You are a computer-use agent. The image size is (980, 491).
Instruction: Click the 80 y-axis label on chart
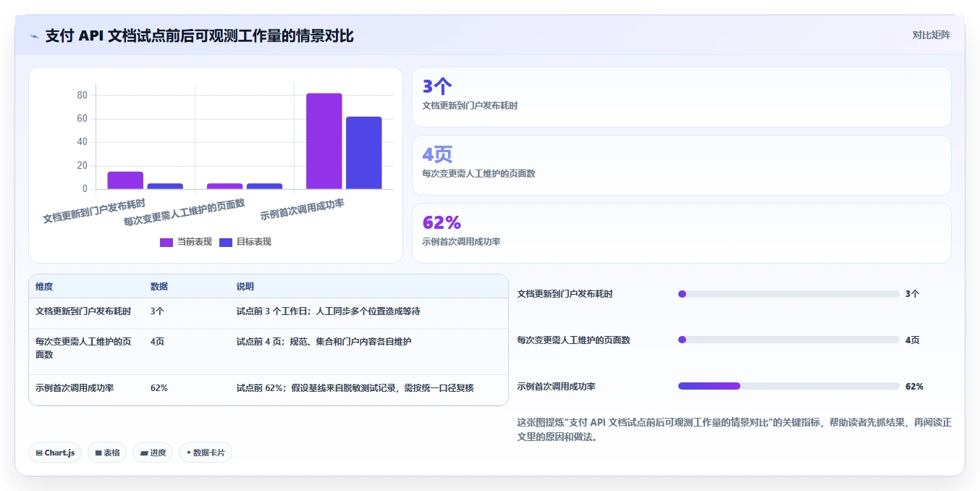point(82,96)
